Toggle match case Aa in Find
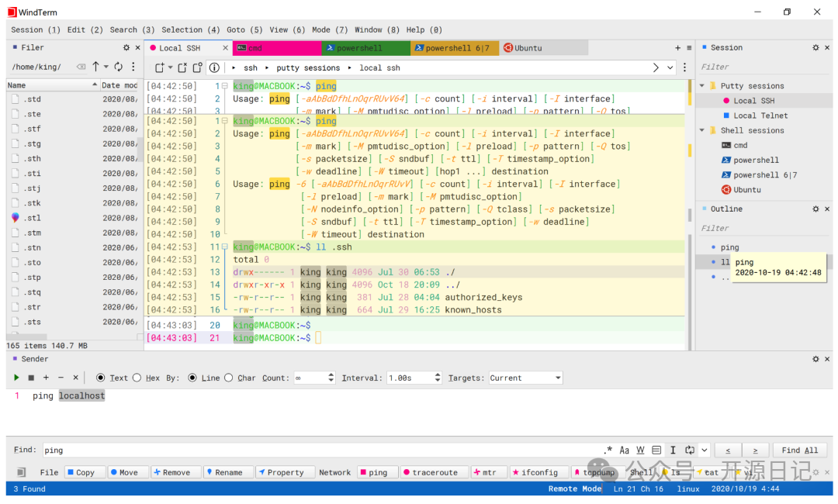Viewport: 838px width, 504px height. pos(625,450)
